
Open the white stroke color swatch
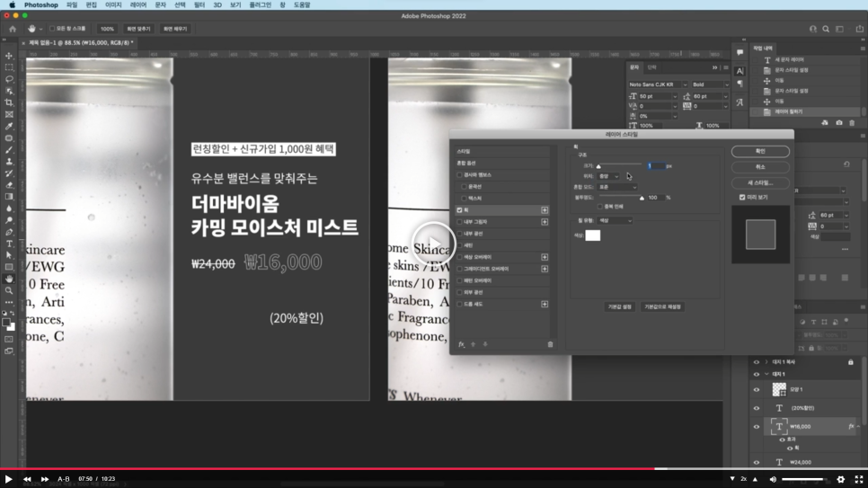[593, 235]
